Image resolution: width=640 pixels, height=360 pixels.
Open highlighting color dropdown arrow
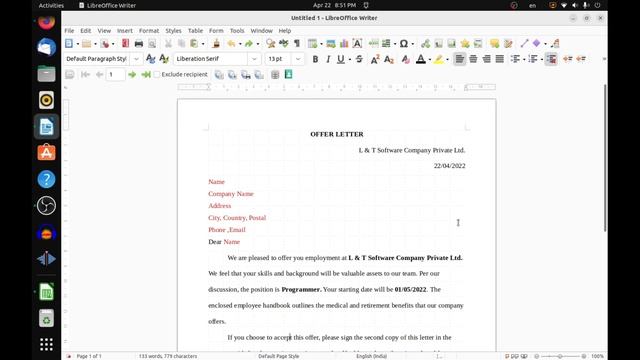[447, 60]
